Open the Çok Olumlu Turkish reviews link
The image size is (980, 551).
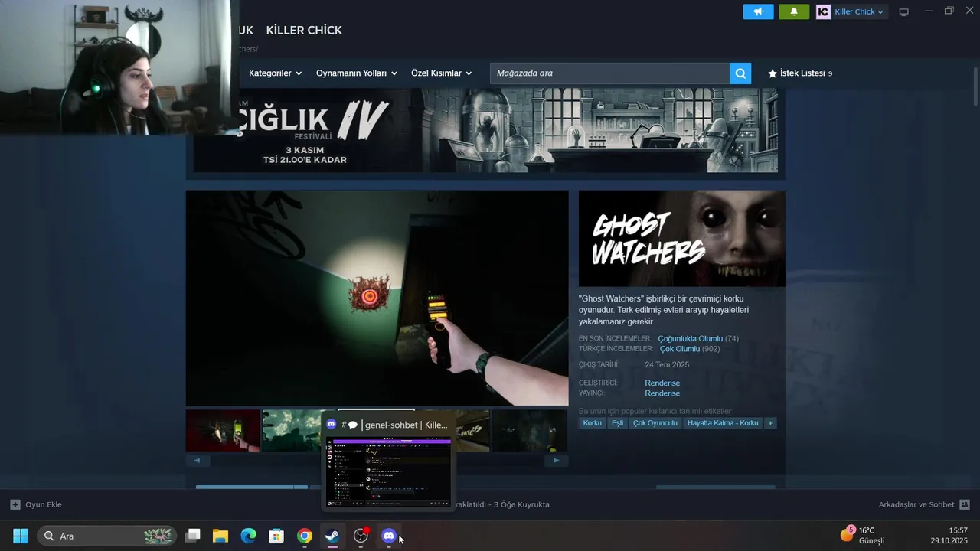tap(680, 349)
